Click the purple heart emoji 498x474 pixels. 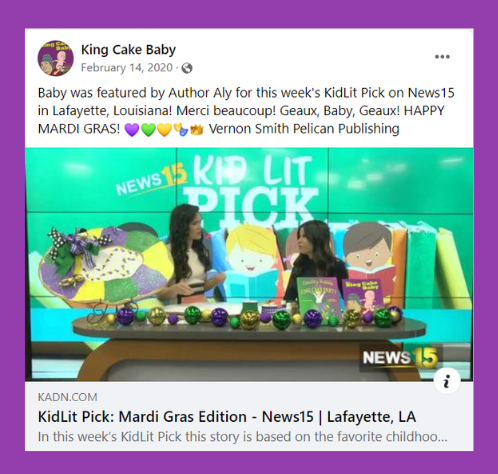click(132, 129)
